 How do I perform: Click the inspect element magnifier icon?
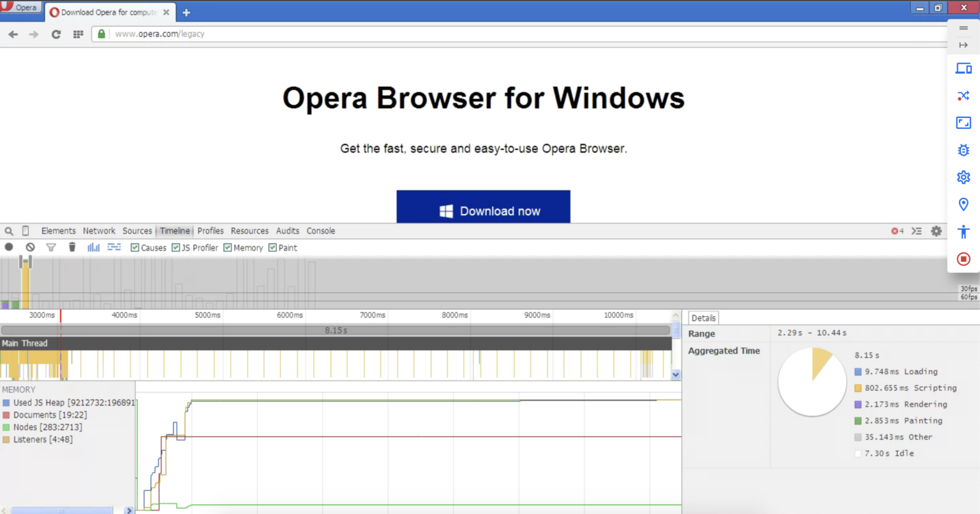(9, 231)
